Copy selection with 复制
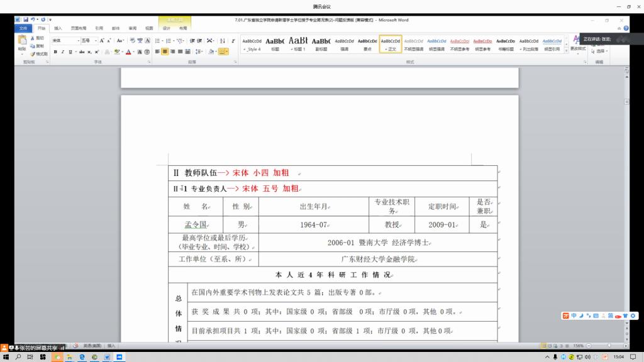644x362 pixels. (37, 46)
